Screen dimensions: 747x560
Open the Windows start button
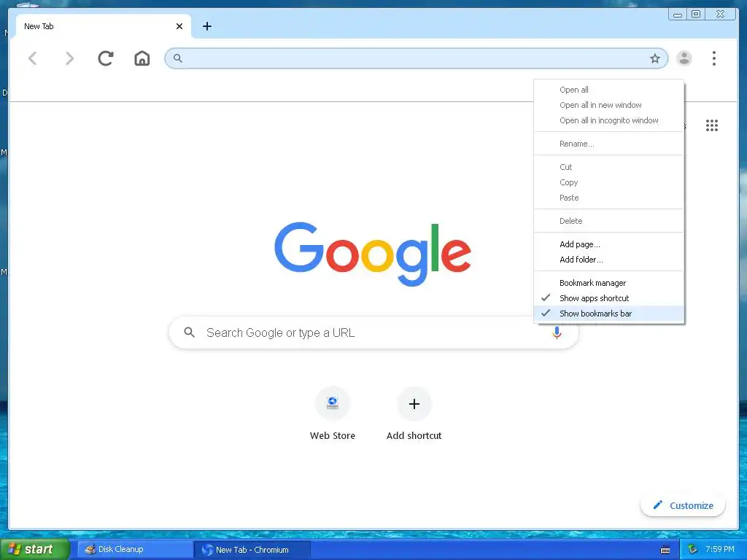pyautogui.click(x=35, y=550)
